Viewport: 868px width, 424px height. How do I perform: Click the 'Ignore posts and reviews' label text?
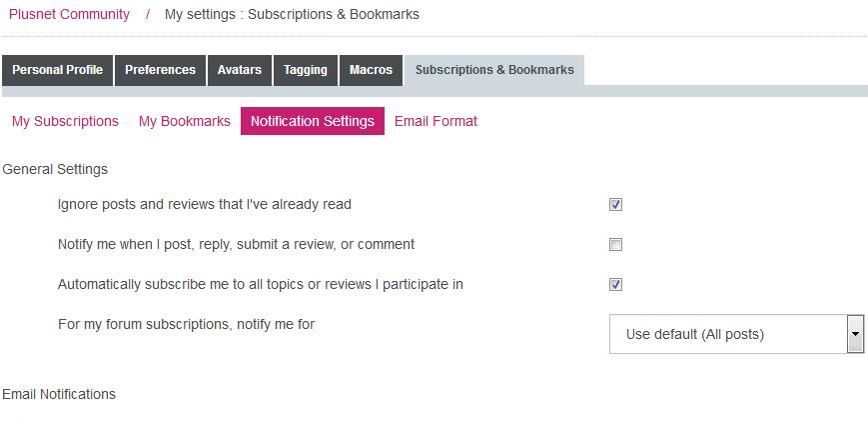[205, 205]
